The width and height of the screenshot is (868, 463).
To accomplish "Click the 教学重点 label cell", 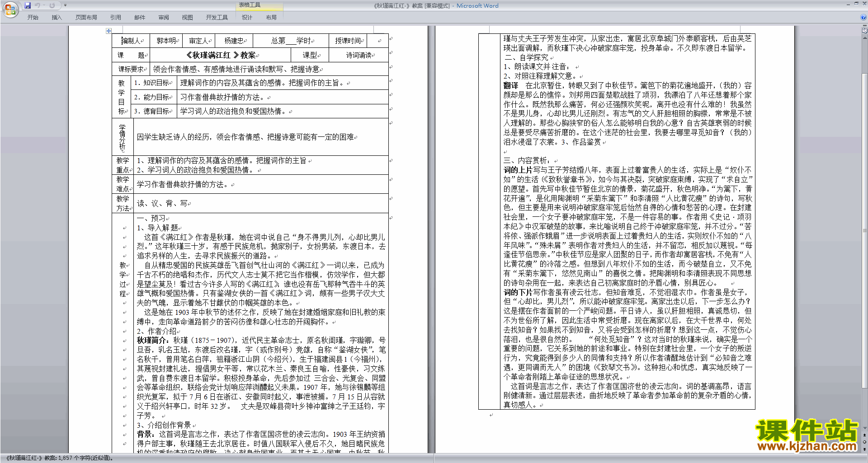I will point(123,165).
